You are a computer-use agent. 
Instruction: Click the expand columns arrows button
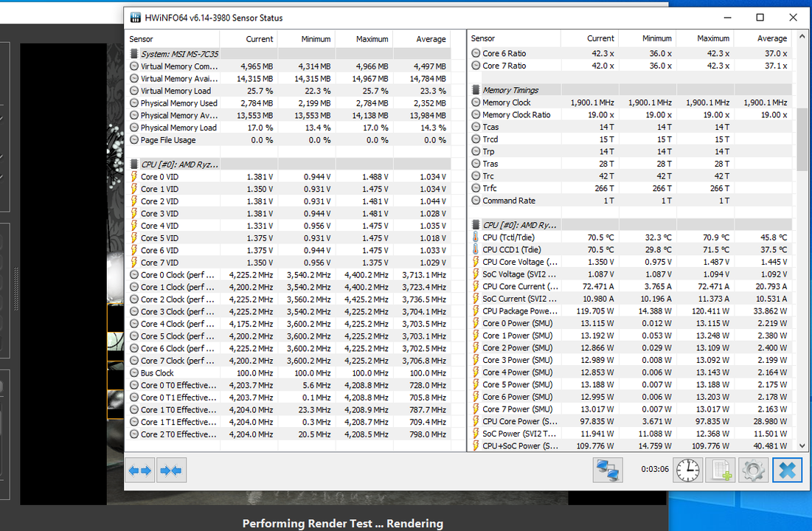pos(140,471)
